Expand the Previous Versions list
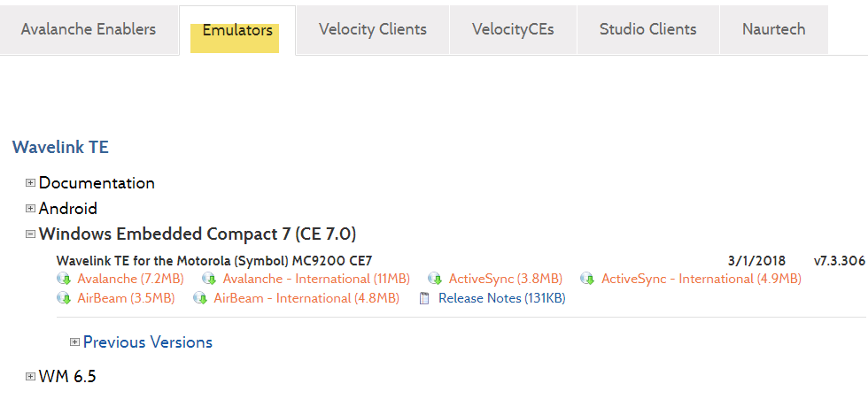Screen dimensions: 868x399 (75, 342)
